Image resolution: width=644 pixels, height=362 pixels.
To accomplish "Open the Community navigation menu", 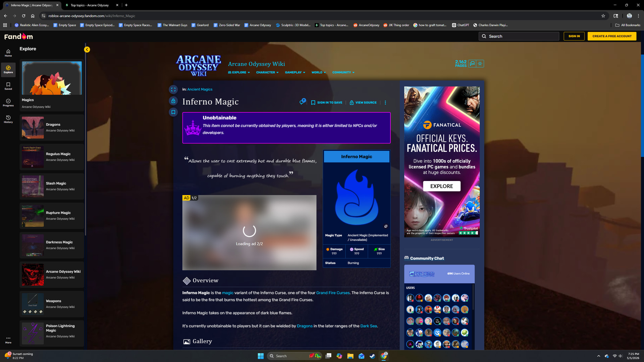I will 343,72.
